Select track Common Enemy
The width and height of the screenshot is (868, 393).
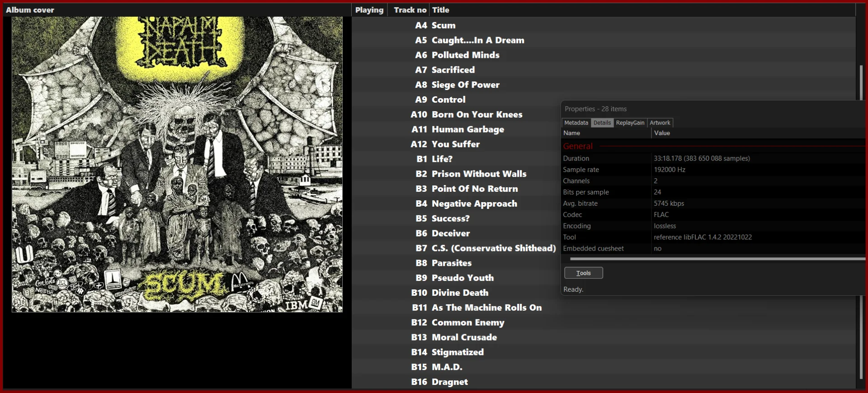tap(603, 322)
